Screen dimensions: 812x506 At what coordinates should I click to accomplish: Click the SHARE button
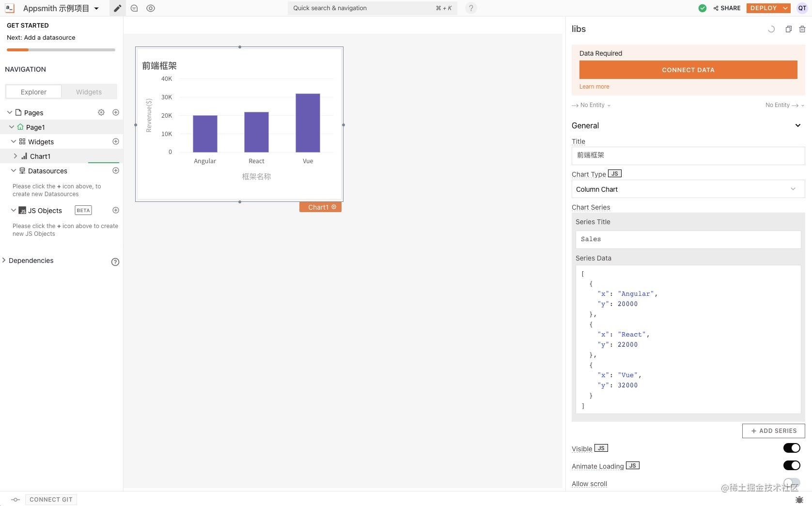pyautogui.click(x=727, y=8)
